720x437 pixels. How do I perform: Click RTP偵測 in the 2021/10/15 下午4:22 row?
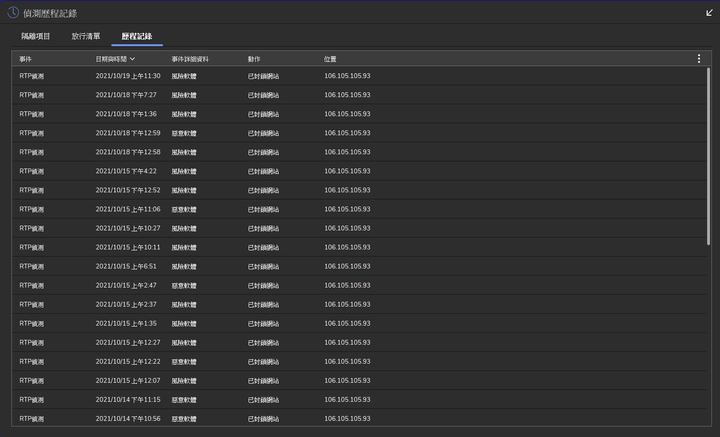32,171
